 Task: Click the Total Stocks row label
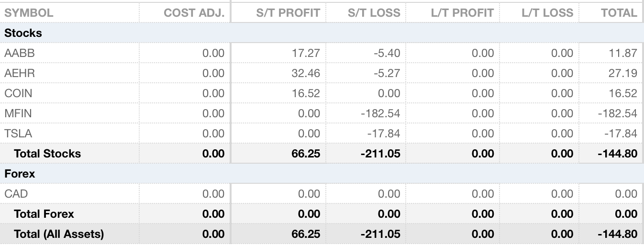(47, 154)
